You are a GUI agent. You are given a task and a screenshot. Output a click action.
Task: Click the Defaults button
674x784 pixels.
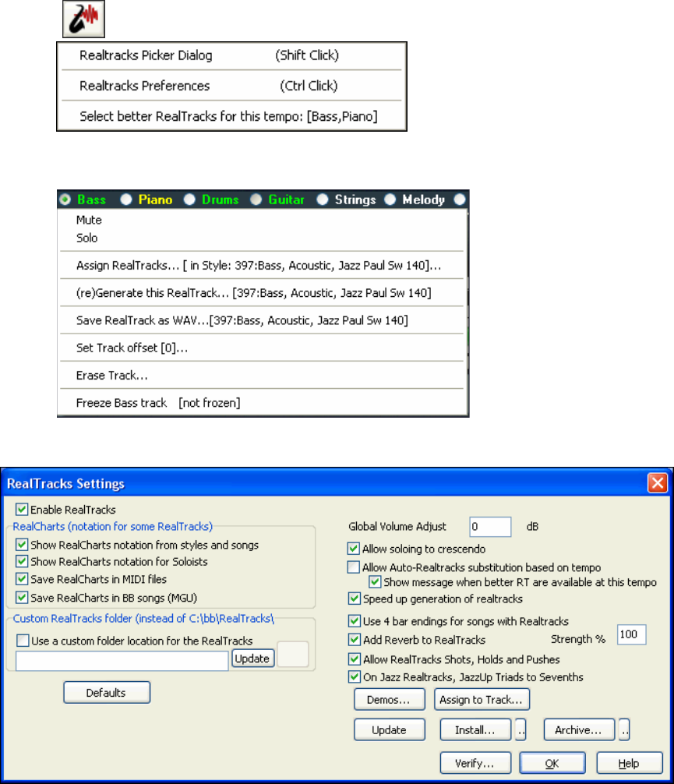107,693
